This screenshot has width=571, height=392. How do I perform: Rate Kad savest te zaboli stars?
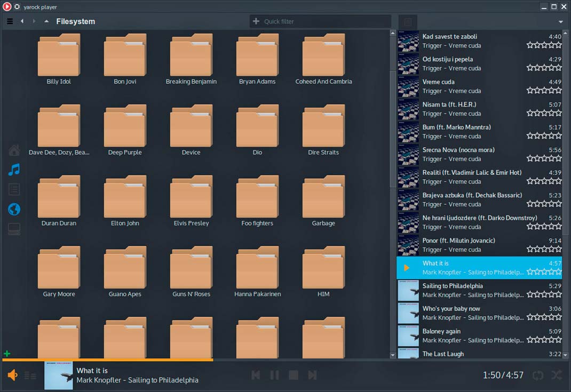(x=544, y=45)
